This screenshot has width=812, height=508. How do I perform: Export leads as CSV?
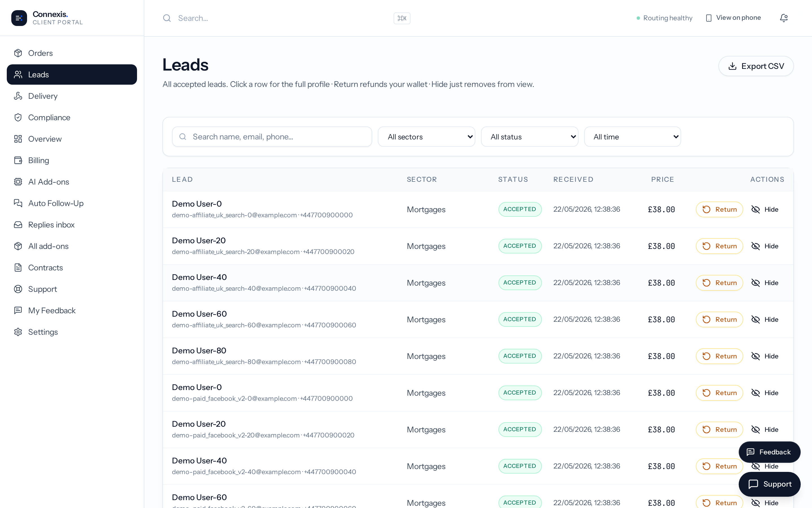click(756, 66)
